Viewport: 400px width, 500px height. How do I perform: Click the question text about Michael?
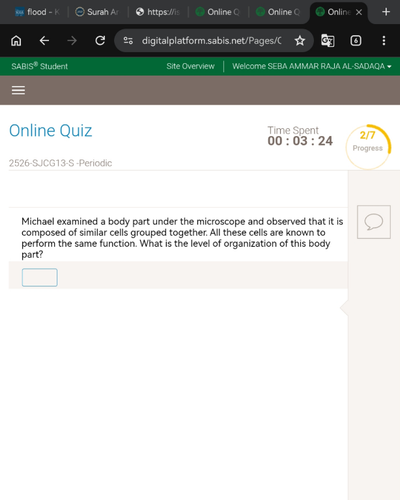[x=182, y=238]
